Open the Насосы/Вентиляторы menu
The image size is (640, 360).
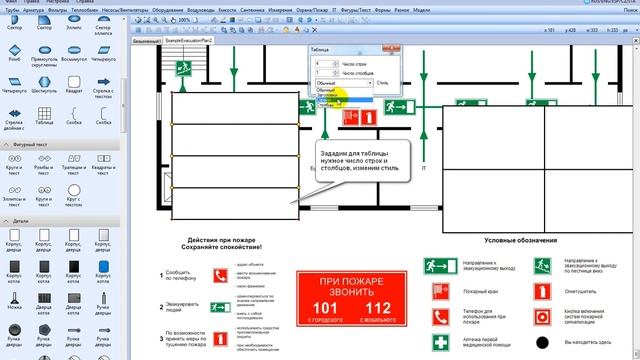point(124,10)
